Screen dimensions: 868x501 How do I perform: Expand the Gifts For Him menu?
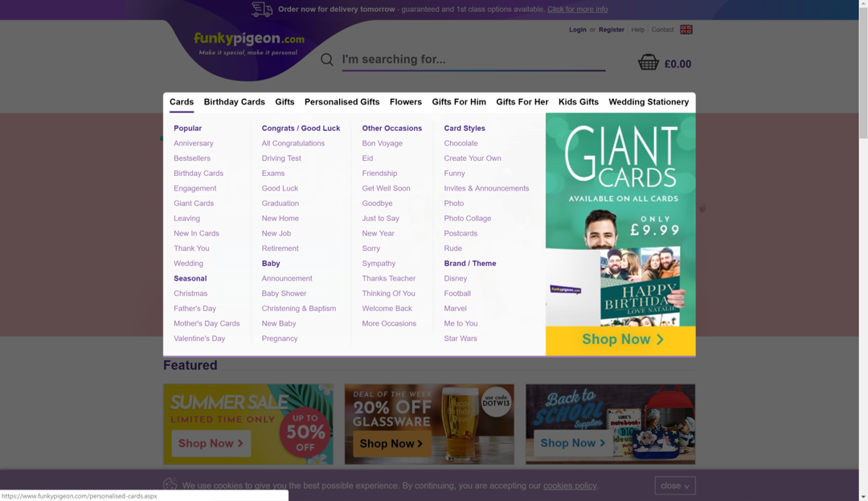click(459, 102)
